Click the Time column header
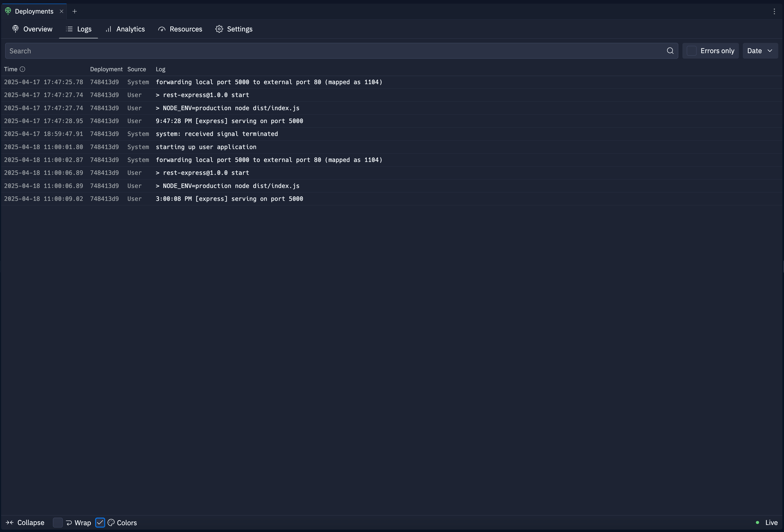 coord(10,69)
